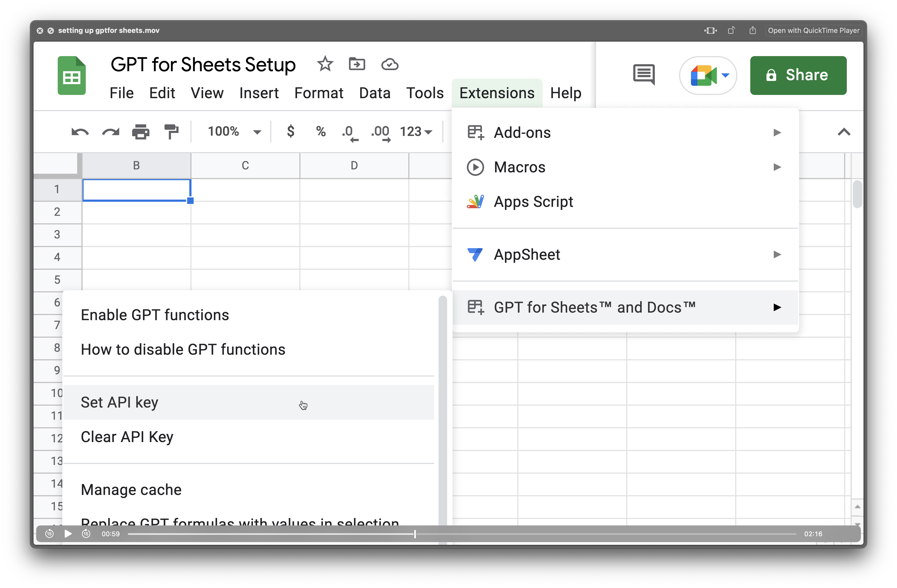Screen dimensions: 897x588
Task: Click the undo arrow icon
Action: click(x=80, y=132)
